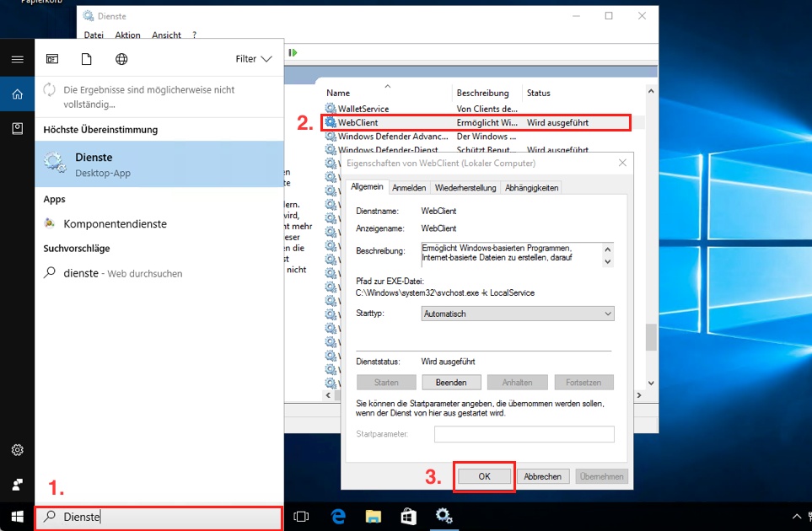Image resolution: width=812 pixels, height=531 pixels.
Task: Click the feedback person icon in sidebar
Action: tap(17, 485)
